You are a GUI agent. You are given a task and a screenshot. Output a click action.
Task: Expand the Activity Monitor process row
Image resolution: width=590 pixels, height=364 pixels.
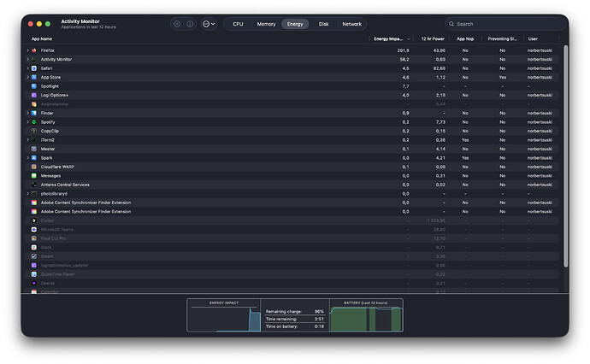click(28, 60)
